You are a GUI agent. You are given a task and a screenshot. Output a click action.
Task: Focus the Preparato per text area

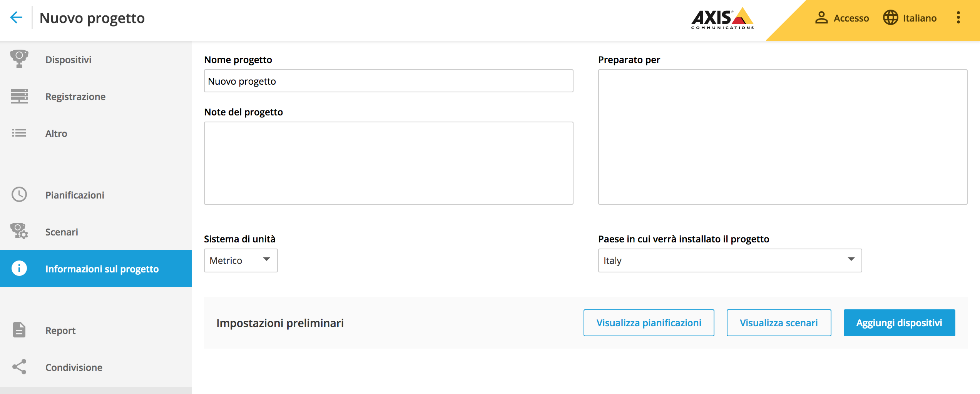[782, 137]
